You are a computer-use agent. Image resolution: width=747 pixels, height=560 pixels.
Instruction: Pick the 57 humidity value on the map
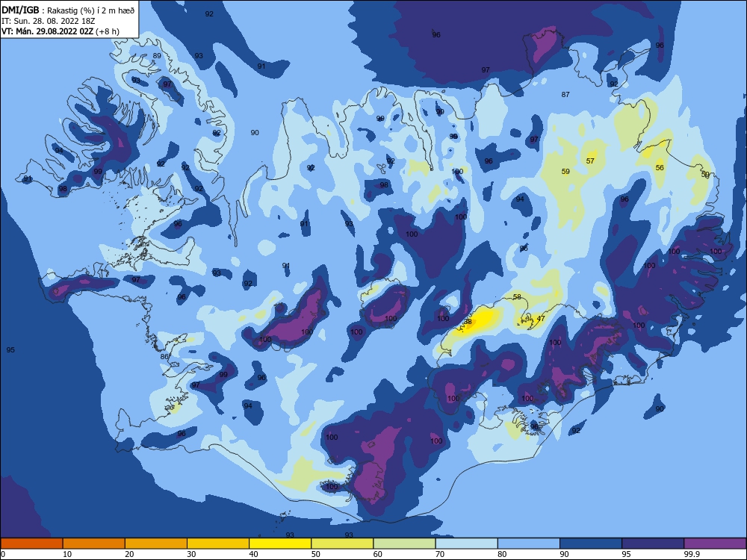(x=590, y=161)
